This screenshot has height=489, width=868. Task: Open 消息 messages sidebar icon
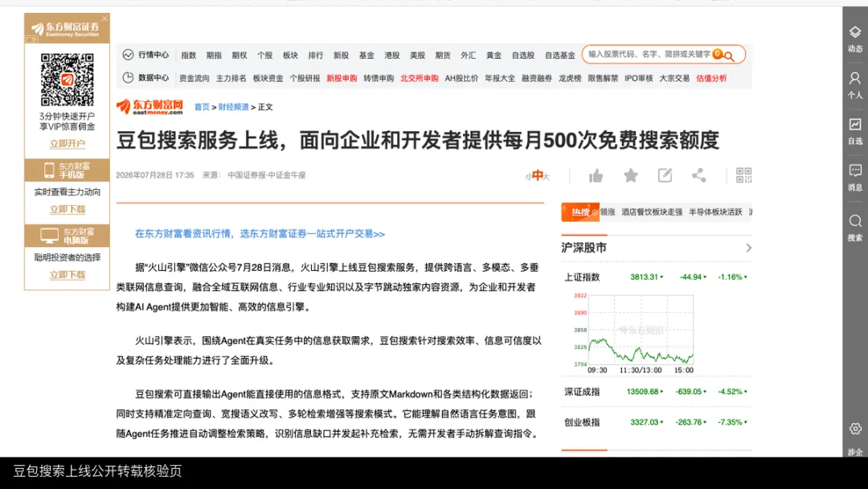click(854, 178)
